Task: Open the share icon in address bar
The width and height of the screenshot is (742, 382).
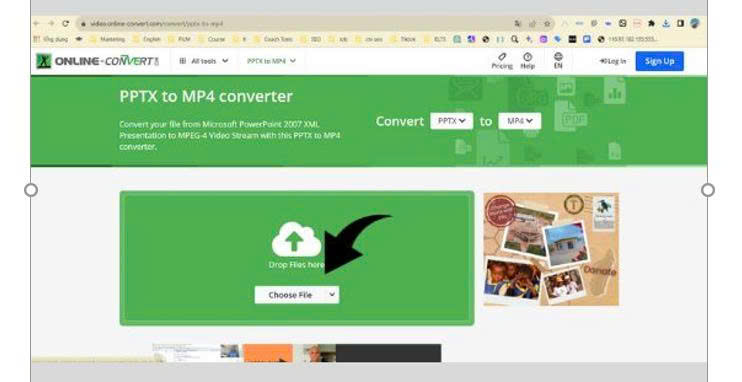Action: click(532, 23)
